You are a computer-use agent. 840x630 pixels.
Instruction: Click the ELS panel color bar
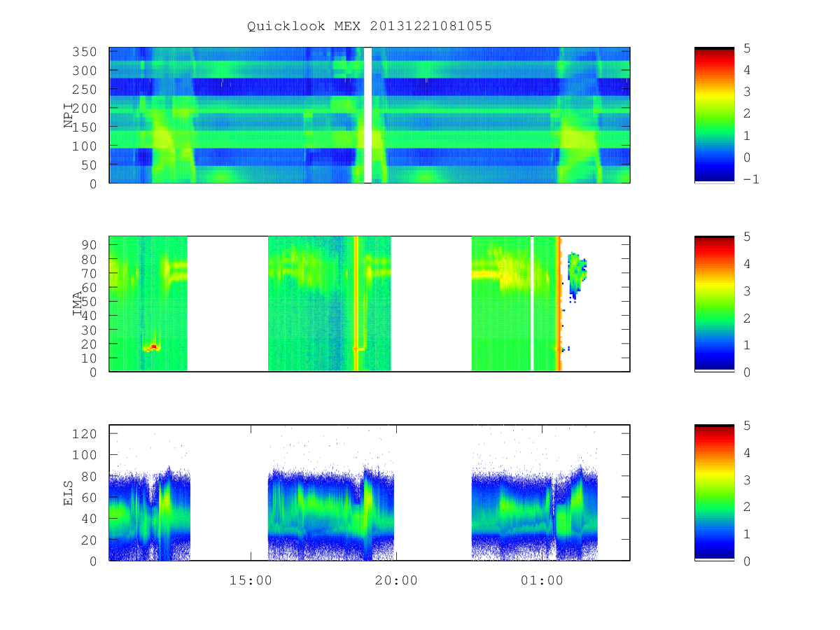[714, 493]
